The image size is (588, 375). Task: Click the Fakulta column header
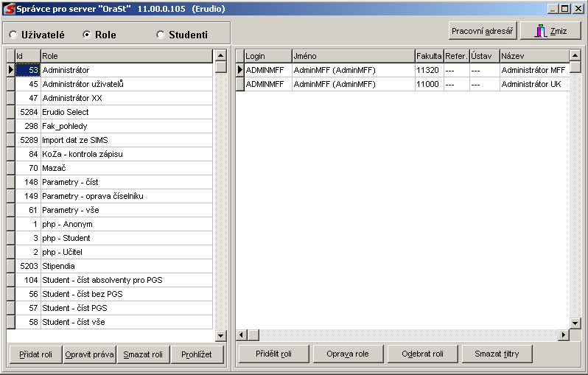(428, 56)
